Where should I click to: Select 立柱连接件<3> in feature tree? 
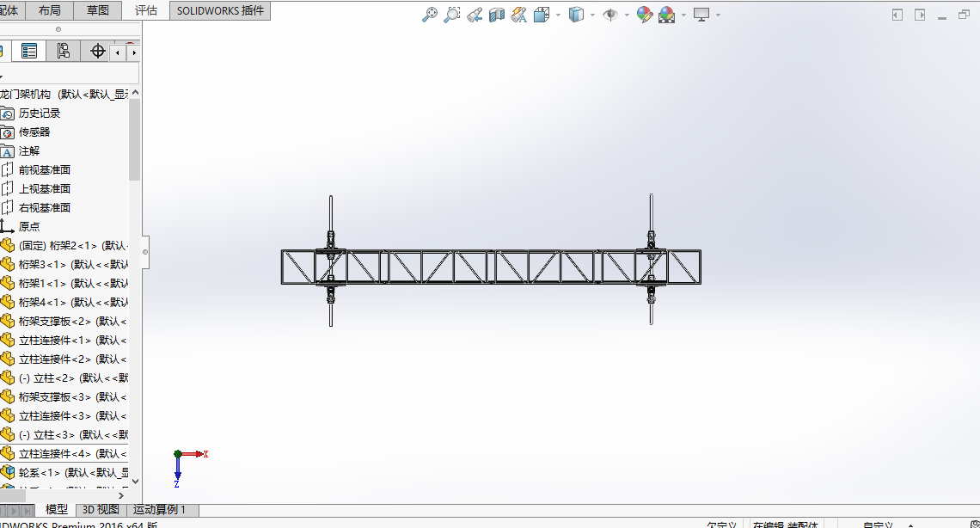72,416
